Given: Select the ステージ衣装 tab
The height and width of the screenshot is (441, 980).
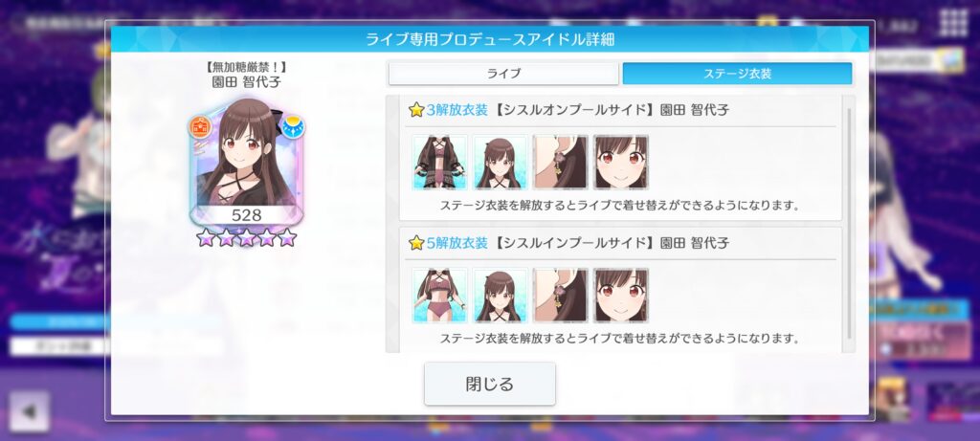Looking at the screenshot, I should 737,74.
